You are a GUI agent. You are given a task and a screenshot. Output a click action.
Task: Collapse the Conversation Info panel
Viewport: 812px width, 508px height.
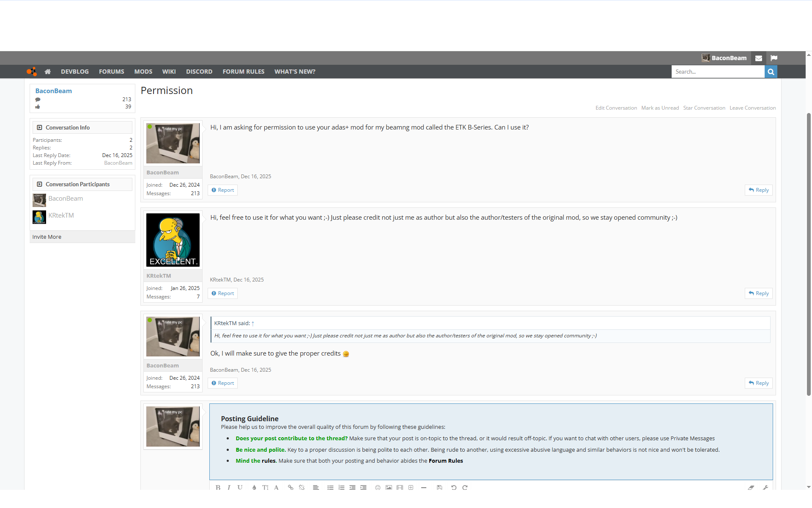[39, 127]
